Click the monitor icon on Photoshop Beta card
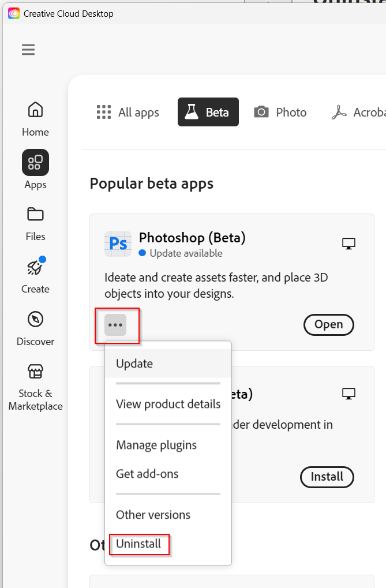 [x=348, y=243]
